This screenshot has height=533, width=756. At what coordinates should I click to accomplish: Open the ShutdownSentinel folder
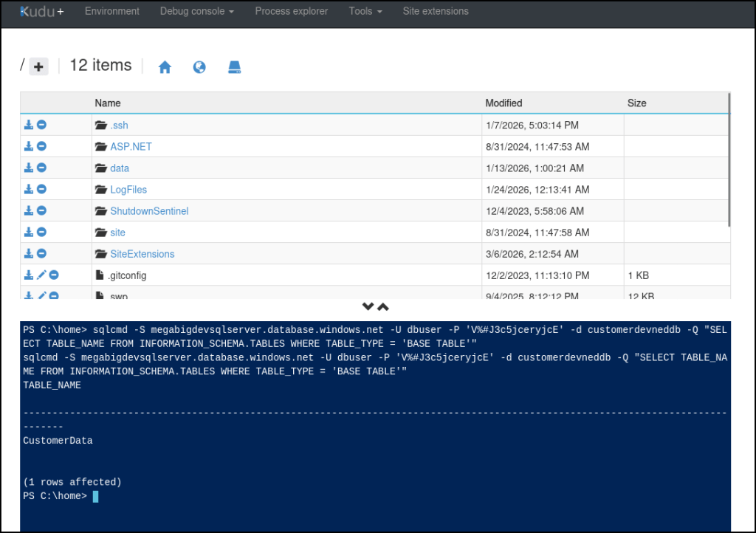[x=148, y=211]
